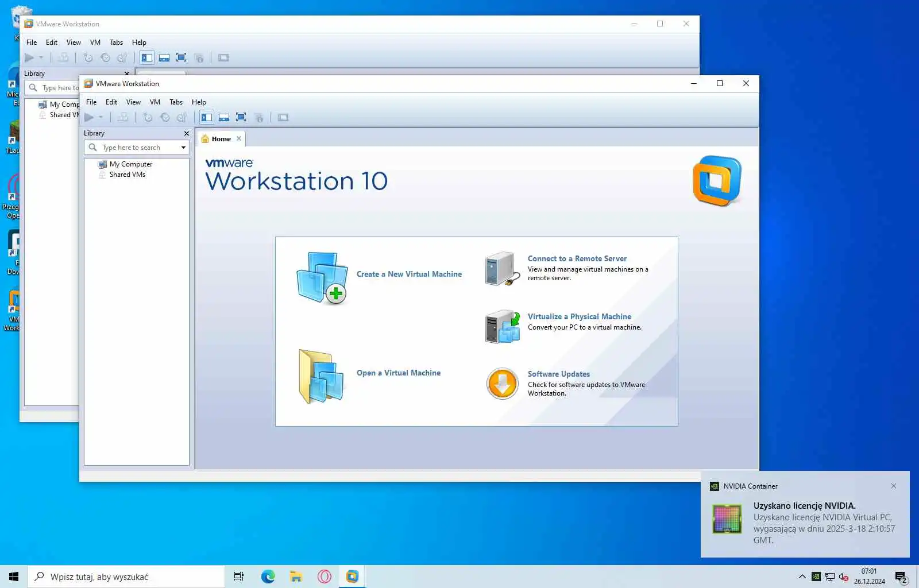Click the muted volume tray icon
The width and height of the screenshot is (919, 588).
click(x=844, y=577)
